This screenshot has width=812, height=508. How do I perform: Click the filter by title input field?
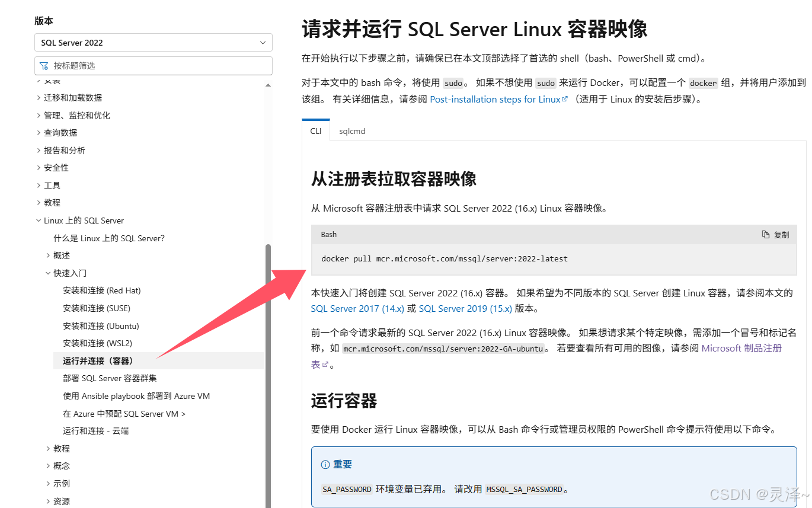154,66
